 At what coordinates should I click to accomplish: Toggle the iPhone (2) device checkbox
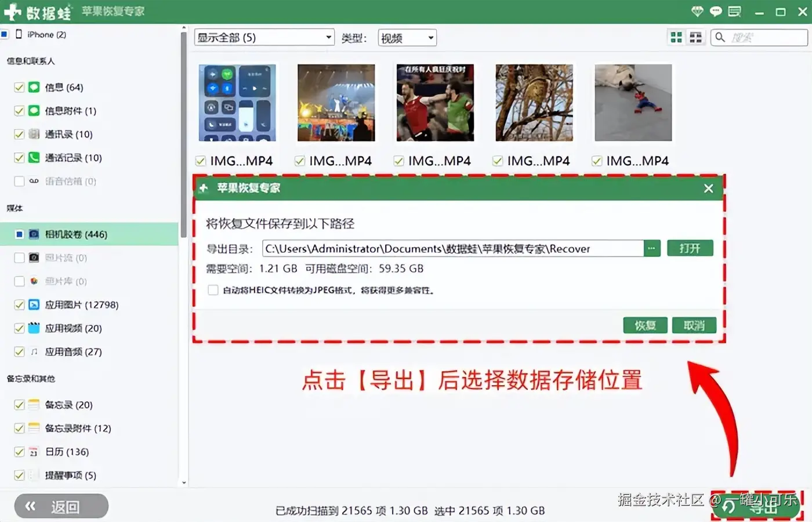tap(4, 34)
